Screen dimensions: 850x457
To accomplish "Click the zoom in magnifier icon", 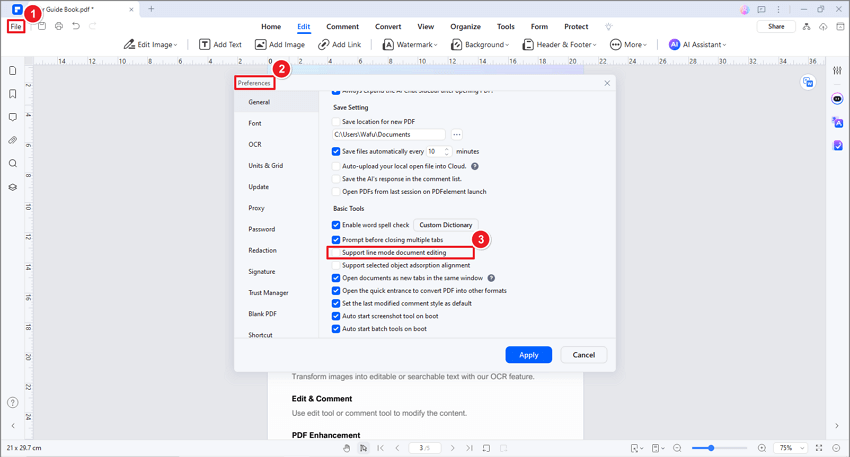I will click(x=762, y=448).
